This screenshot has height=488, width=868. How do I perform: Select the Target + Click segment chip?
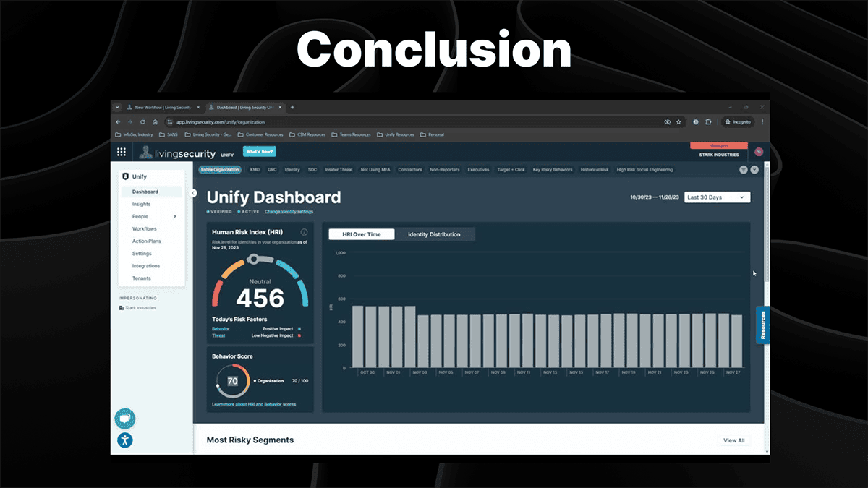[x=511, y=170]
